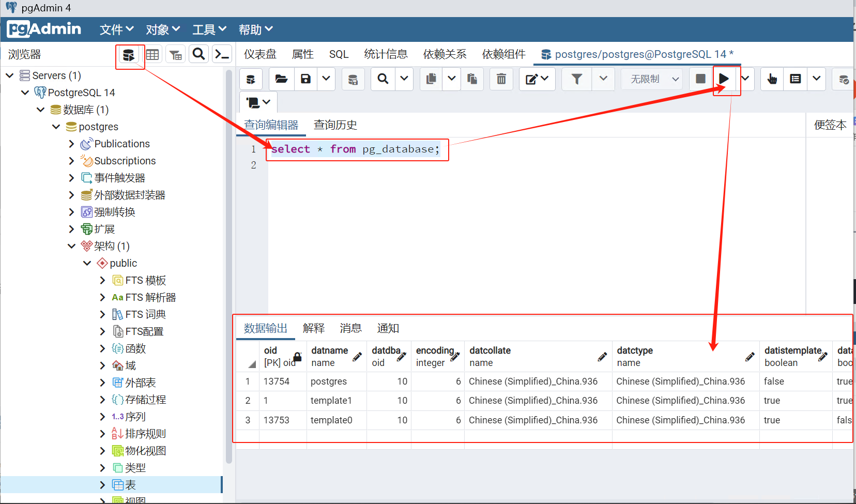Collapse the 架构 (1) schemas node
Viewport: 856px width, 504px height.
[x=71, y=246]
